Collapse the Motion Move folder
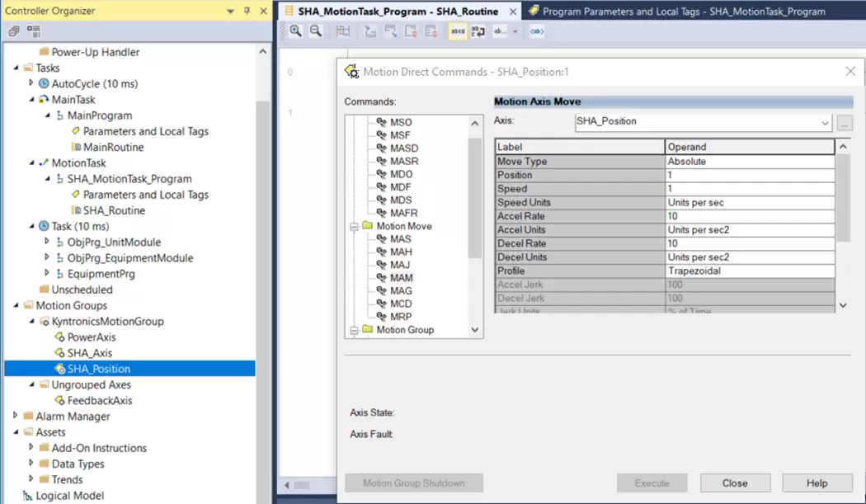 (x=354, y=227)
